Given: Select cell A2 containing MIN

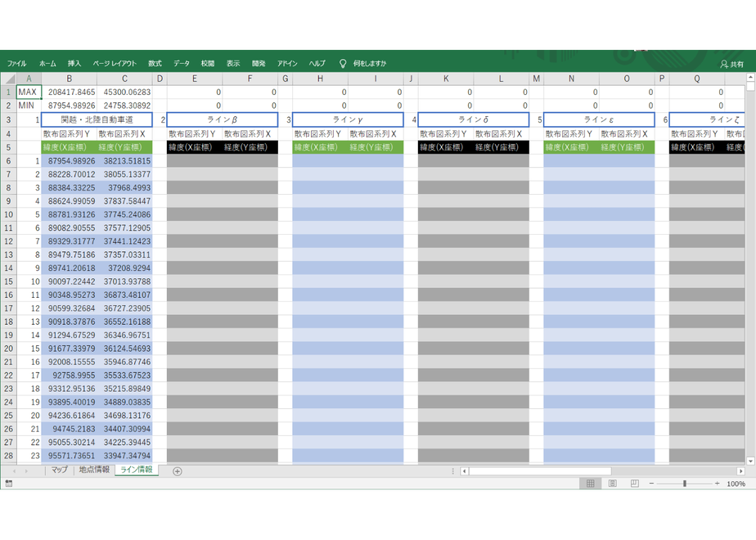Looking at the screenshot, I should click(x=29, y=105).
